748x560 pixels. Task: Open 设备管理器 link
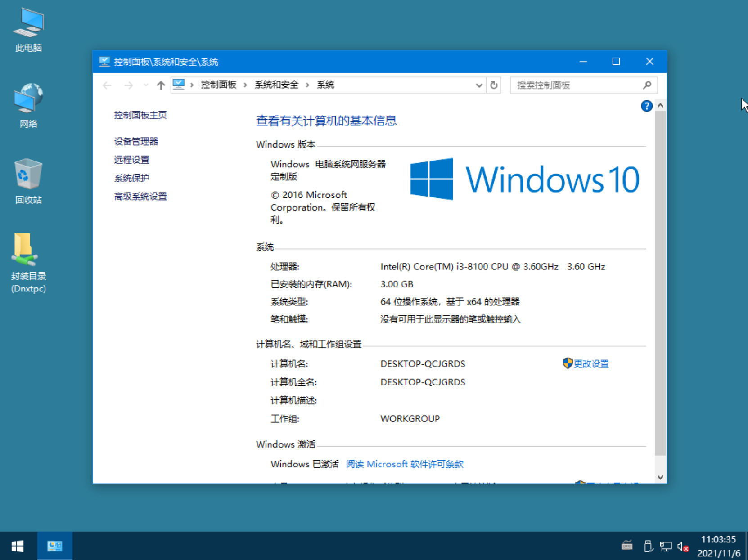[136, 141]
